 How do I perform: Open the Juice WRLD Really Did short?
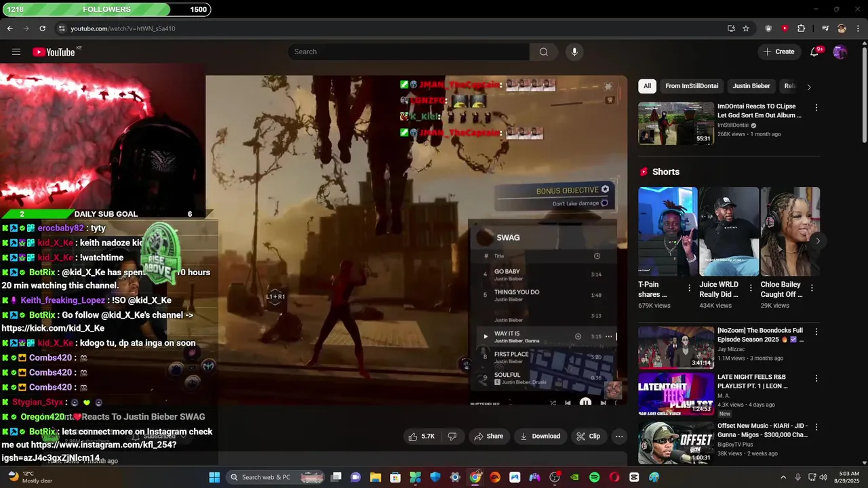(729, 231)
